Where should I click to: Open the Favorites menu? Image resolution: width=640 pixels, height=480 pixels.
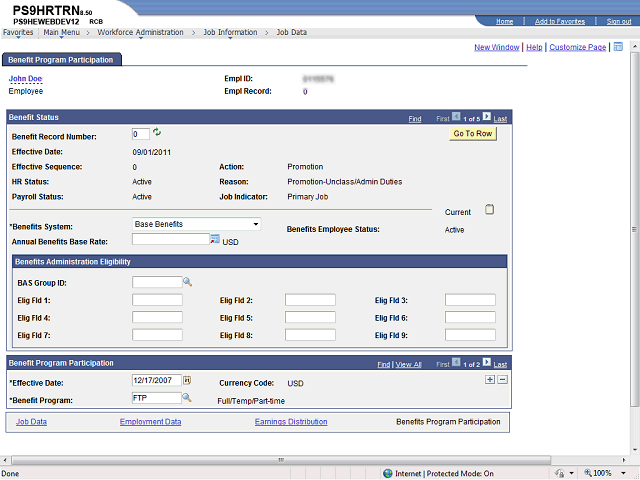18,32
